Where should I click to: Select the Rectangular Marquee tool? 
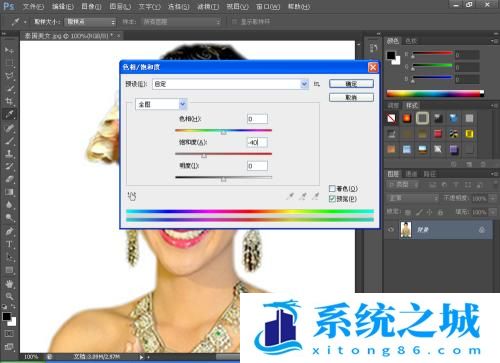(9, 63)
